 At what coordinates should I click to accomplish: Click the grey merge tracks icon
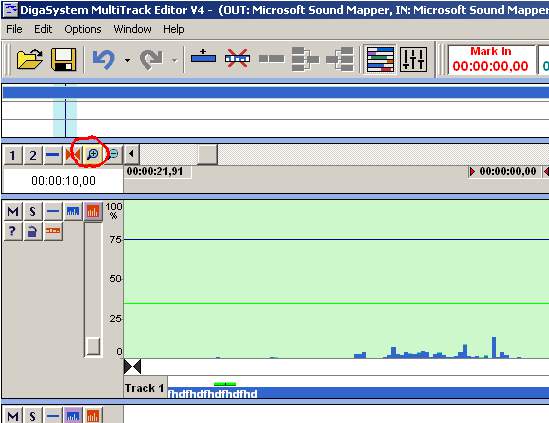[x=305, y=59]
